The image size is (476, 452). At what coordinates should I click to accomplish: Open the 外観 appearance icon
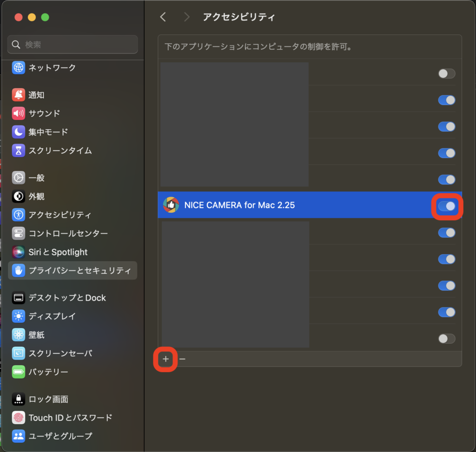pos(19,197)
